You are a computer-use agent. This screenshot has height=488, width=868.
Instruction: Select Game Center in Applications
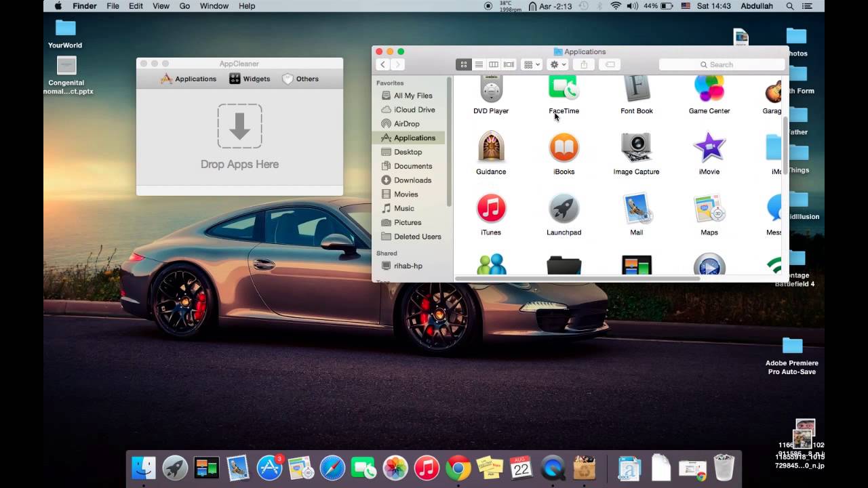[x=709, y=89]
